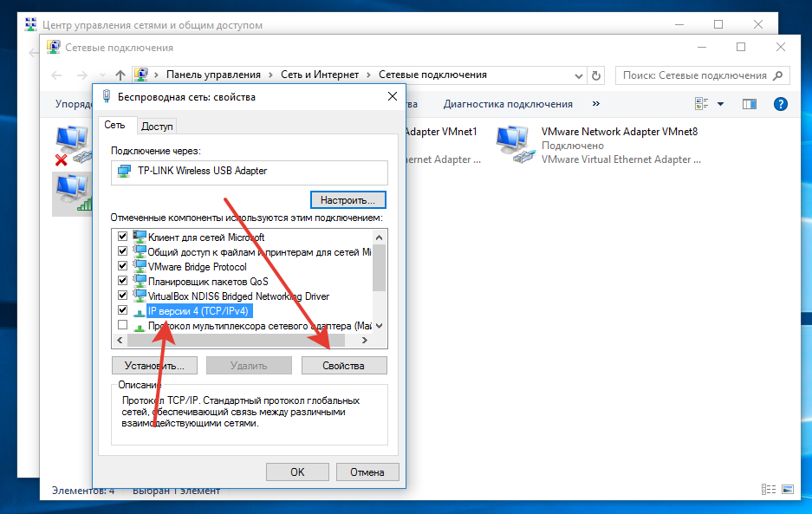Click wireless adapter icon in dialog title
Image resolution: width=812 pixels, height=514 pixels.
click(107, 96)
